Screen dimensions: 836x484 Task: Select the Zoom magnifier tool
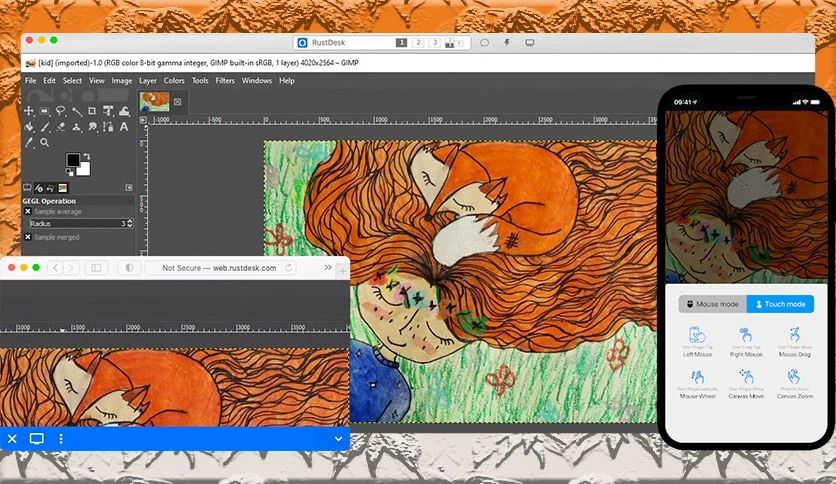(x=45, y=142)
